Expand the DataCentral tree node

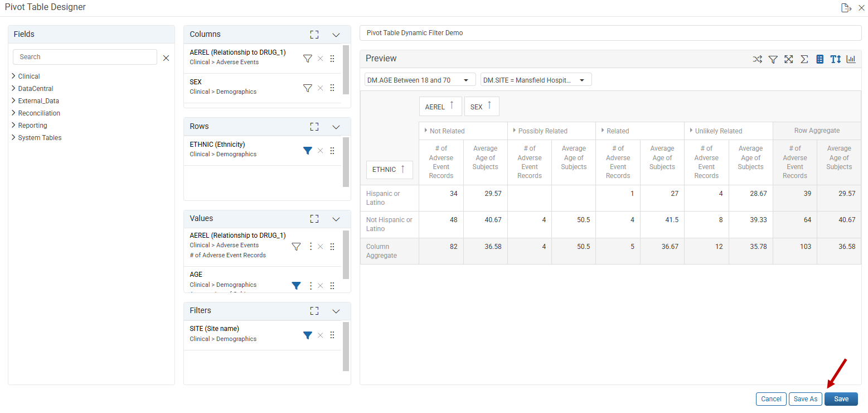click(x=13, y=88)
